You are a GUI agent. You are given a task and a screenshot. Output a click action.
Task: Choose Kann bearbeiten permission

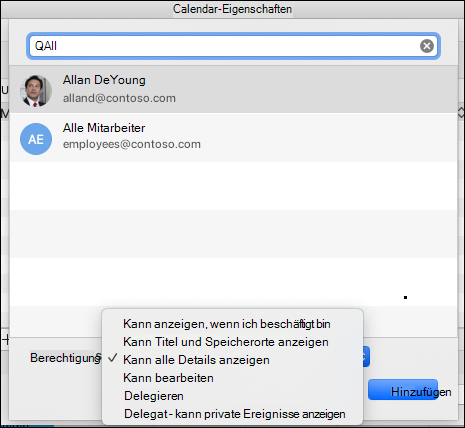click(168, 378)
